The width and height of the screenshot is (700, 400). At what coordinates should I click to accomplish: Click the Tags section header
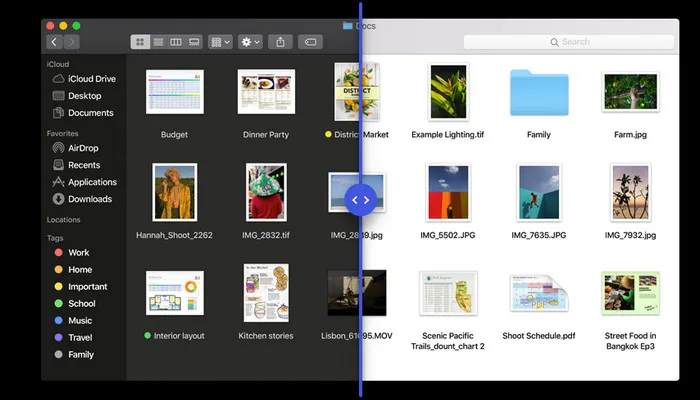(55, 238)
